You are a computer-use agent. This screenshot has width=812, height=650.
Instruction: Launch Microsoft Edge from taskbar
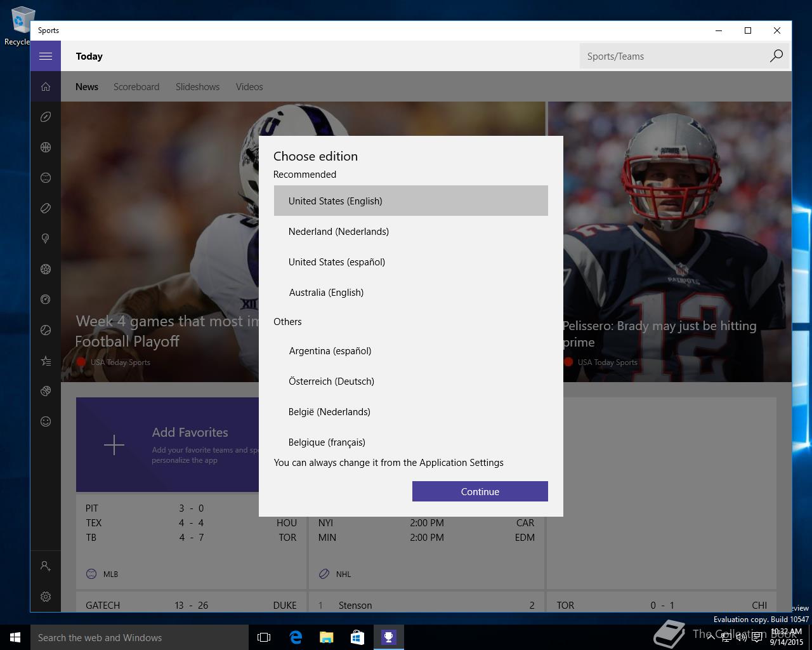pos(296,637)
